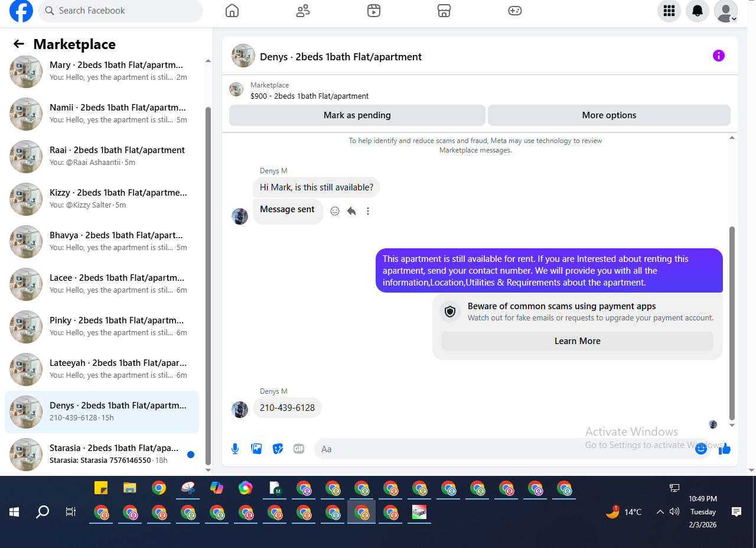This screenshot has height=548, width=756.
Task: Open the volume control in system tray
Action: tap(674, 512)
